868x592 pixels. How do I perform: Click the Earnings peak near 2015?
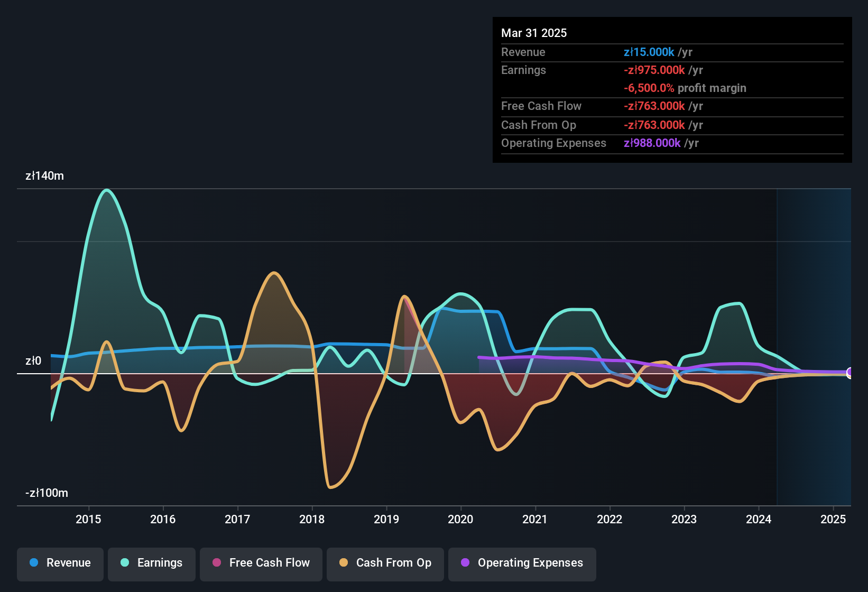pyautogui.click(x=107, y=190)
